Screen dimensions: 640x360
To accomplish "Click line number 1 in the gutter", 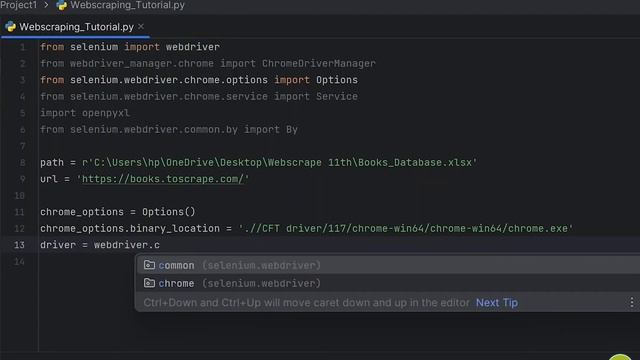I will click(22, 47).
